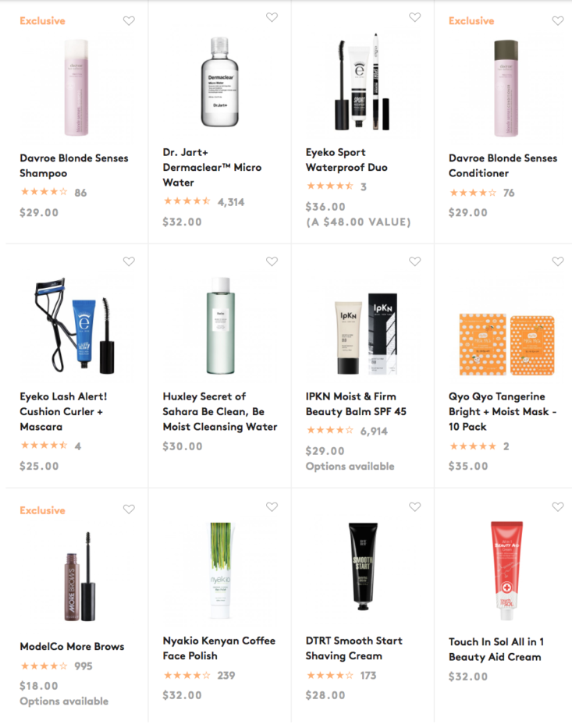Tap heart on Davroe Blonde Senses Conditioner
The height and width of the screenshot is (728, 572).
pyautogui.click(x=558, y=20)
